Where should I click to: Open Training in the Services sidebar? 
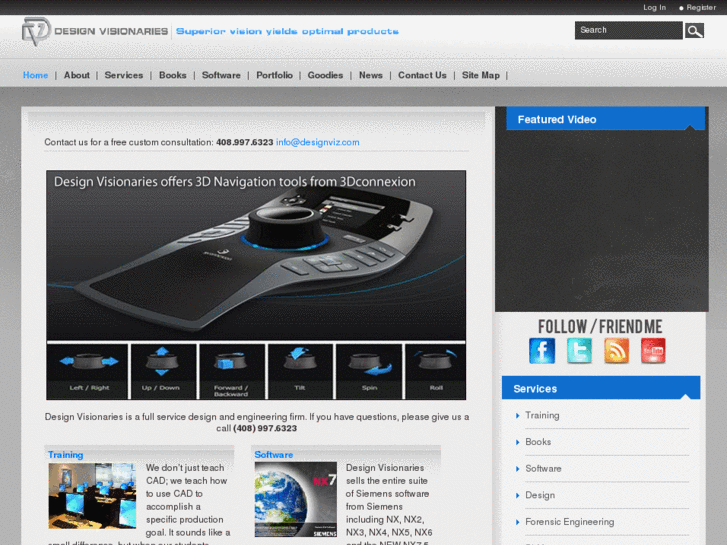(542, 416)
